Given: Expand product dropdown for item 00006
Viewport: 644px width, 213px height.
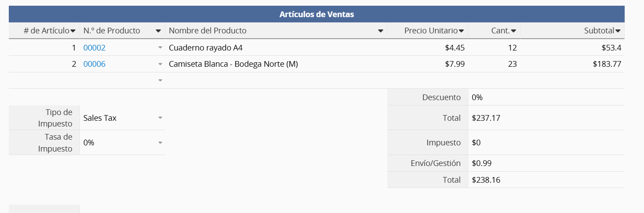Looking at the screenshot, I should click(x=160, y=64).
